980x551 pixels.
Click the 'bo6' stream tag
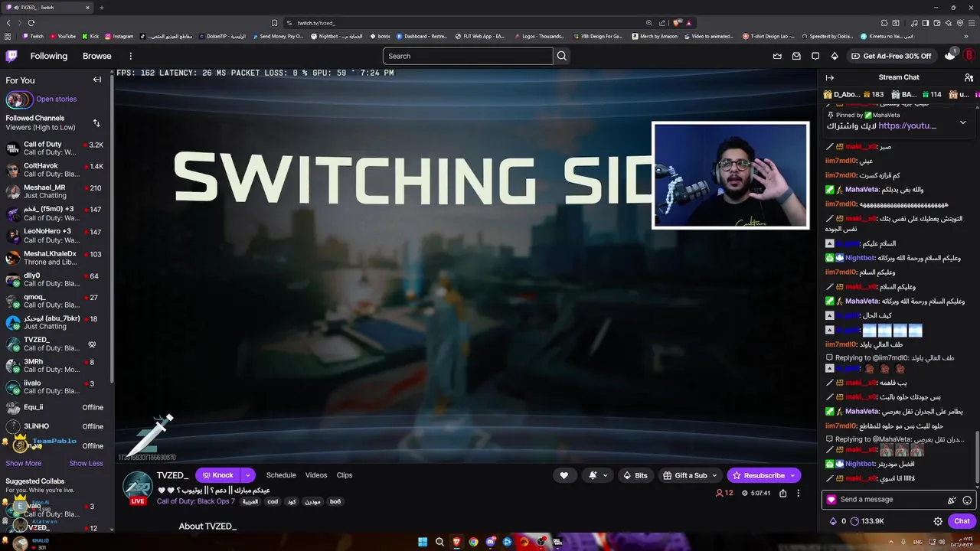335,502
